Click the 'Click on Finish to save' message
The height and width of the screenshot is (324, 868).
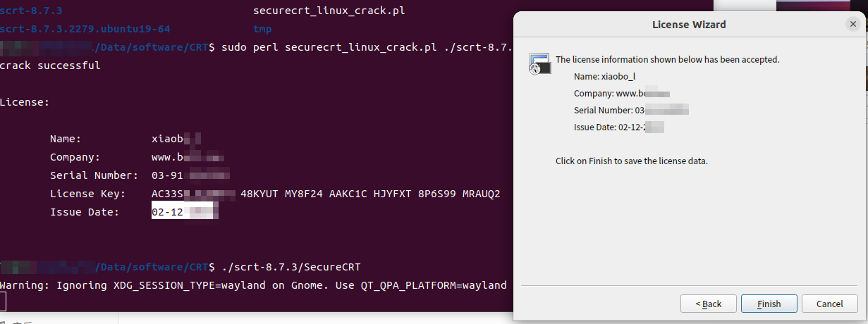coord(631,161)
